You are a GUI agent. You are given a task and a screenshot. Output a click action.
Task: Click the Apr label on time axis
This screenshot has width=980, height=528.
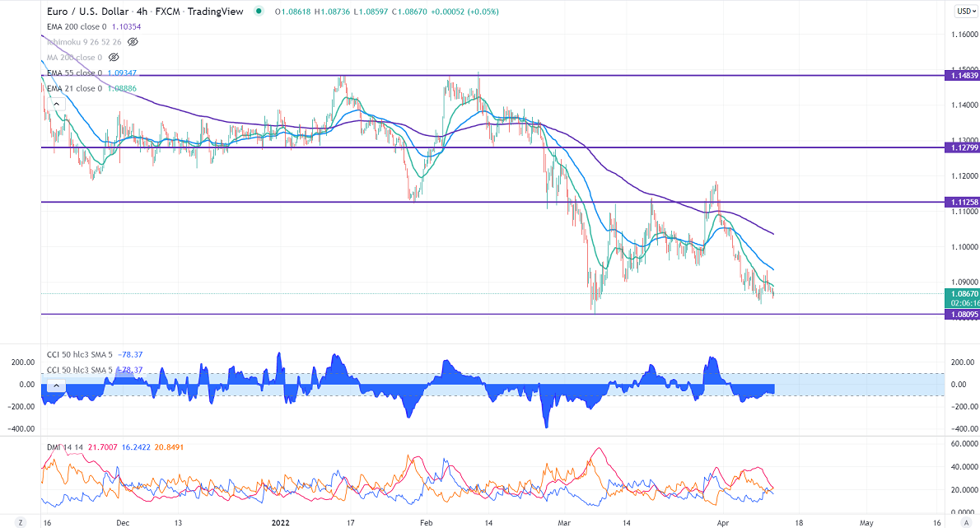click(723, 523)
